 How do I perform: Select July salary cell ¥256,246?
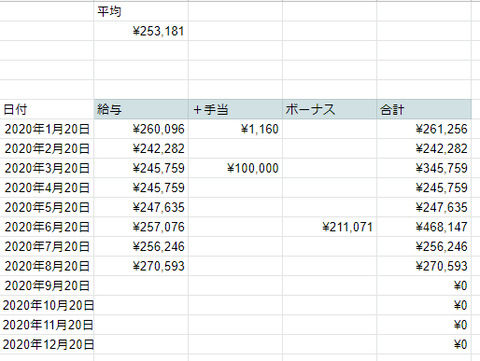coord(141,247)
